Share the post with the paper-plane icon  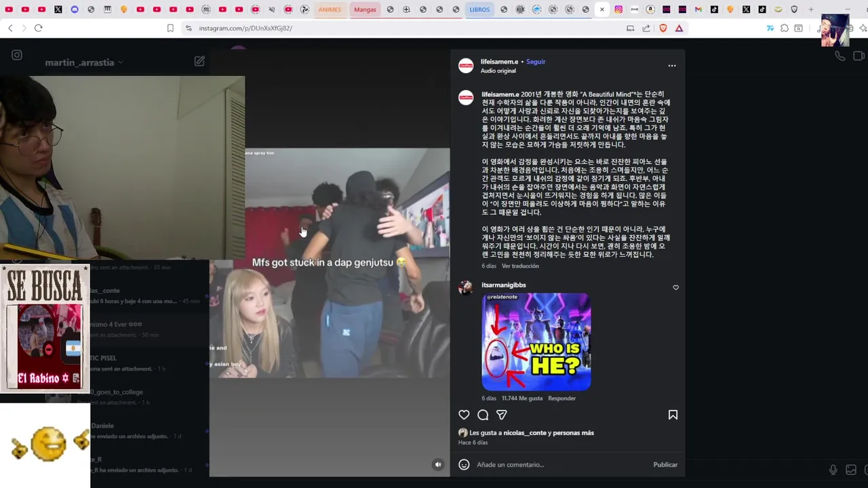click(x=502, y=415)
